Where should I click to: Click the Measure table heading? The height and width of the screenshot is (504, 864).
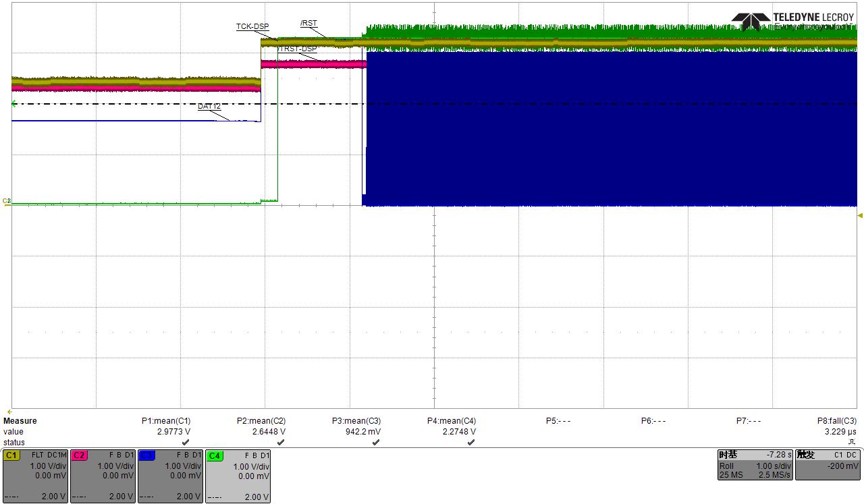pyautogui.click(x=20, y=421)
